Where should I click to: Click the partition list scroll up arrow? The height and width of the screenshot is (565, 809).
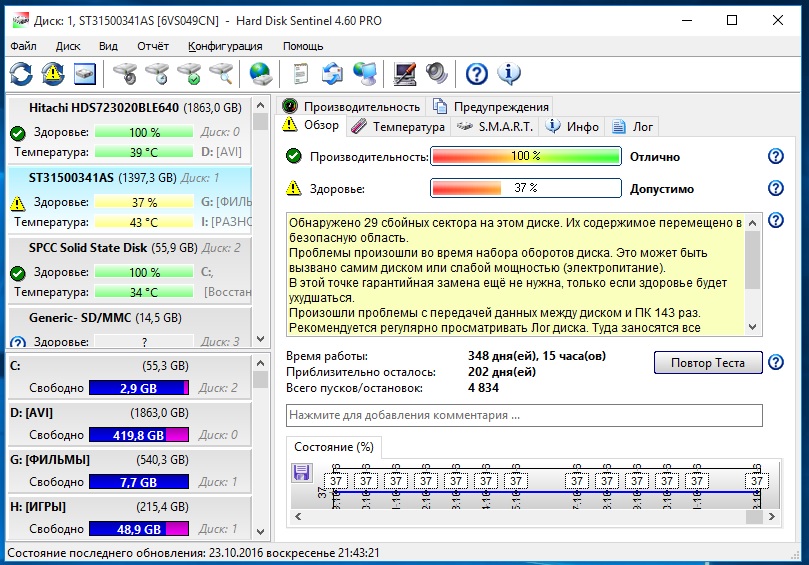261,363
